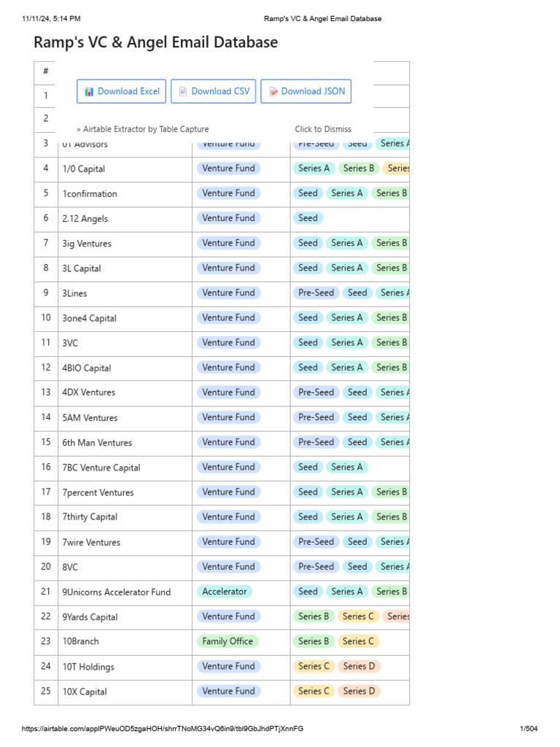The image size is (560, 747).
Task: Click the Series C tag for 10T Holdings
Action: [314, 666]
